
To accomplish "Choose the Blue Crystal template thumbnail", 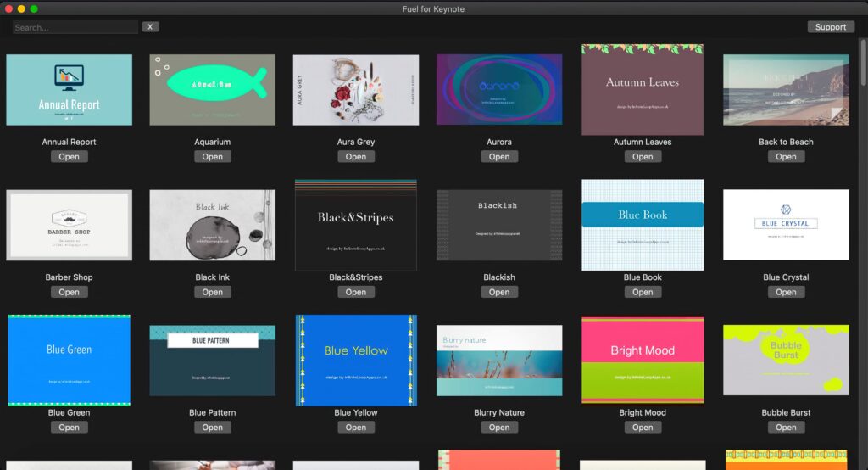I will [786, 225].
